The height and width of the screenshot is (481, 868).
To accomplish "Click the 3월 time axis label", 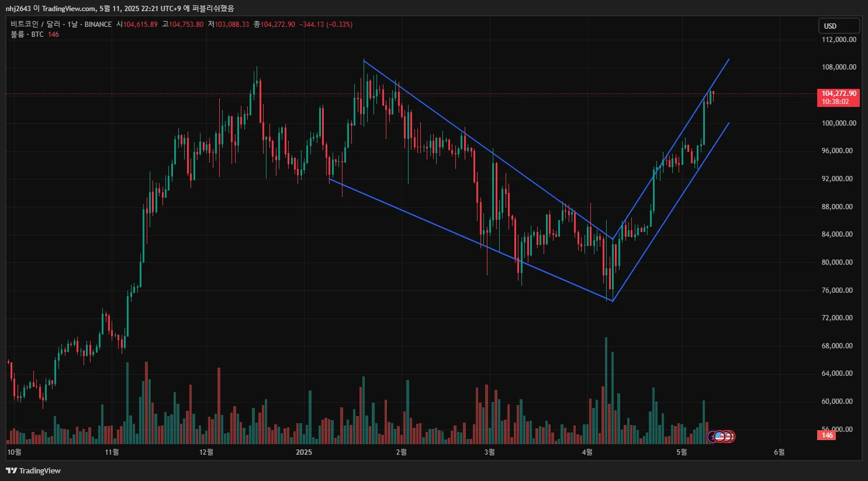I will tap(490, 452).
